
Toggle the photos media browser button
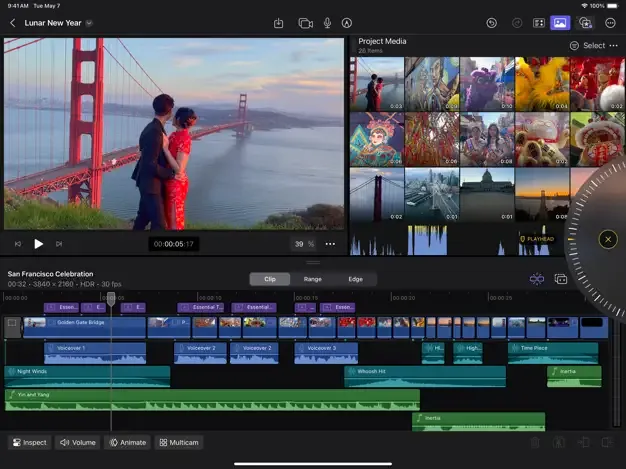point(560,23)
